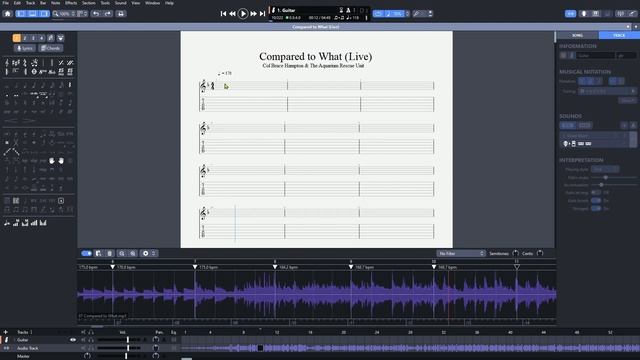Adjust the Cents knob
Screen dimensions: 640x360
pyautogui.click(x=540, y=253)
